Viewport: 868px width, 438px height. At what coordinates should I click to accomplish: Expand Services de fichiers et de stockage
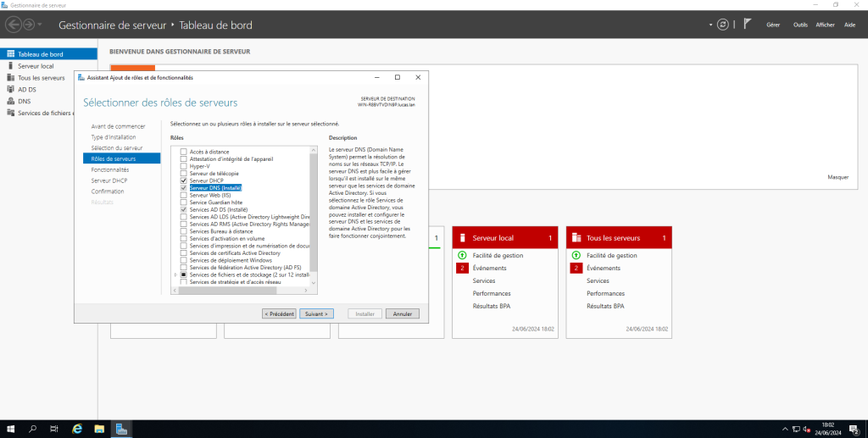(175, 274)
